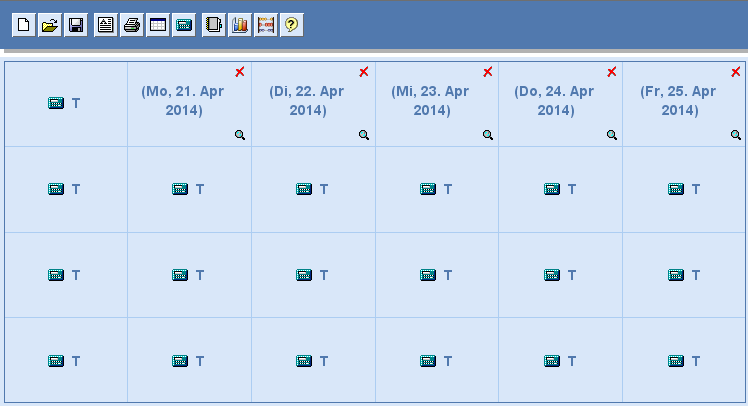Click the teal device icon in toolbar
Screen dimensions: 748x406
pos(184,25)
